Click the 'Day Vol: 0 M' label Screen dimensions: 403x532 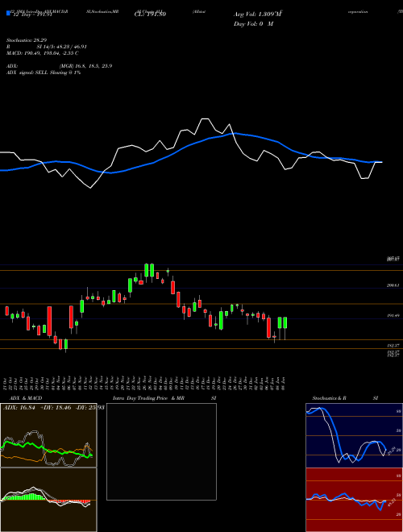pyautogui.click(x=253, y=23)
